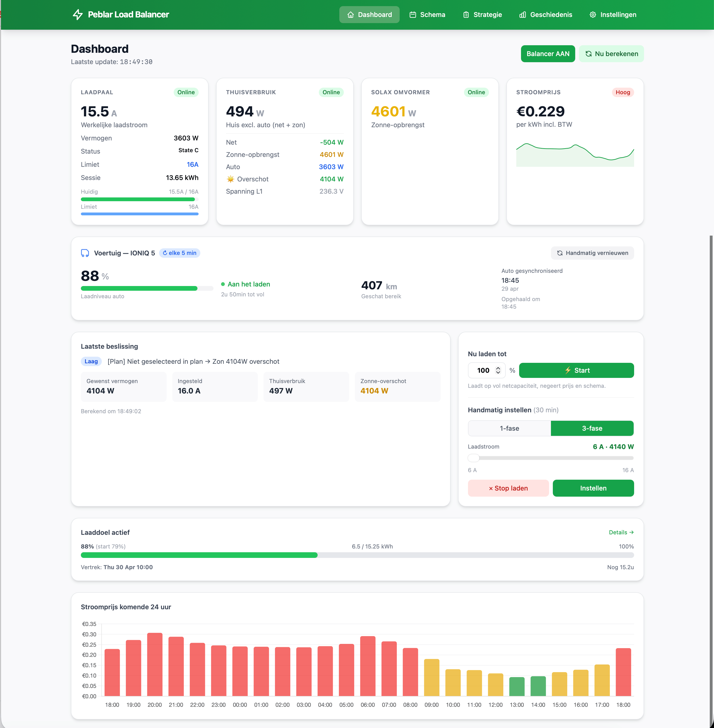The image size is (714, 728).
Task: Open the Dashboard tab
Action: [369, 15]
